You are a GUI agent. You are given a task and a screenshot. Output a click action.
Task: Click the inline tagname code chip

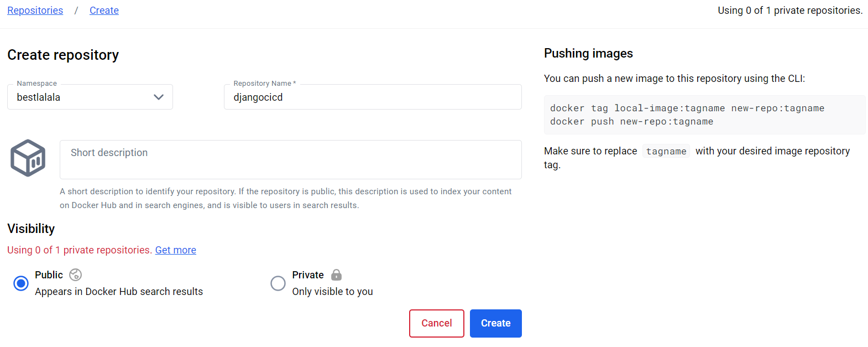[x=666, y=151]
